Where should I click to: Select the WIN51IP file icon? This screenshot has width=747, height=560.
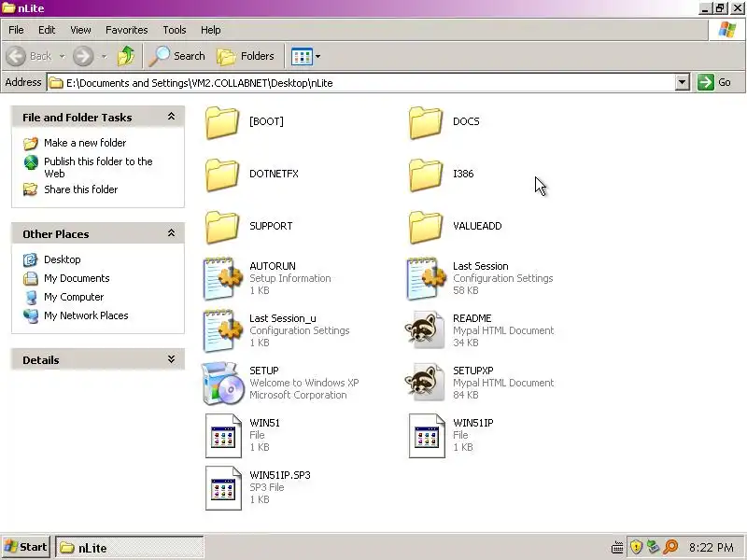pos(427,436)
